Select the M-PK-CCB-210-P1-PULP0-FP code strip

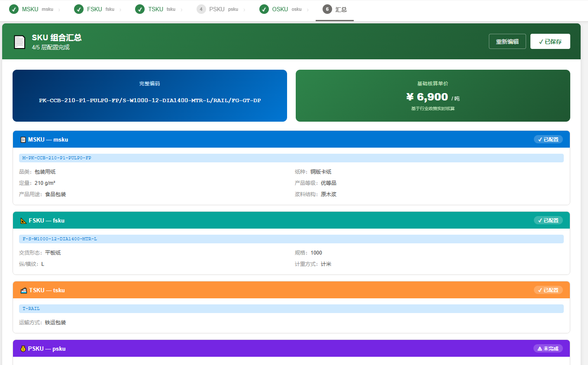(291, 158)
